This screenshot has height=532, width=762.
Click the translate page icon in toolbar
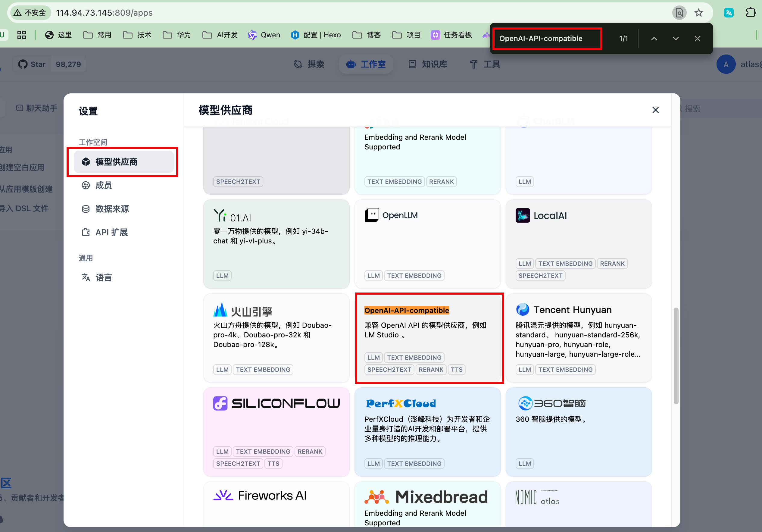click(x=729, y=13)
